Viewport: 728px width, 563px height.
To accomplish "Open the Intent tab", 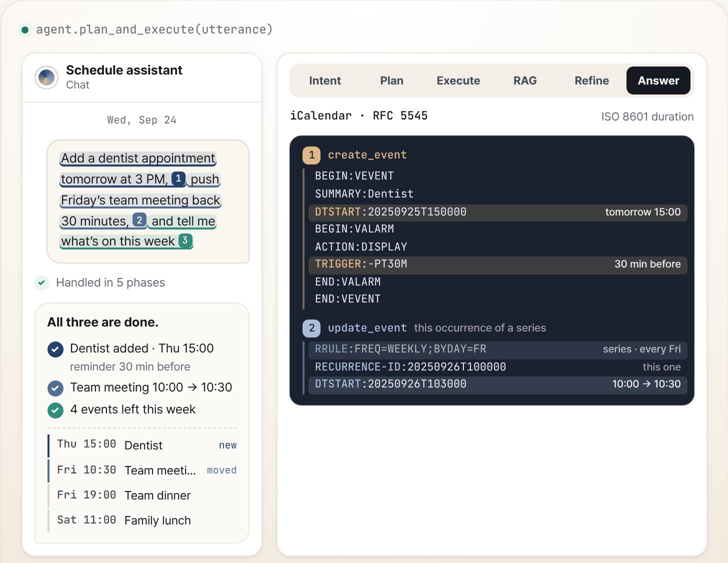I will point(324,80).
